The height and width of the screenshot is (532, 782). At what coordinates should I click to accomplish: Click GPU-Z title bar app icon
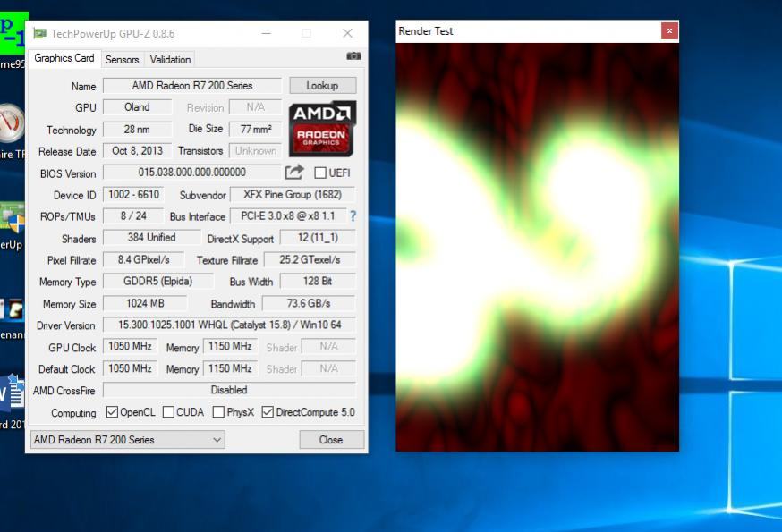(40, 33)
